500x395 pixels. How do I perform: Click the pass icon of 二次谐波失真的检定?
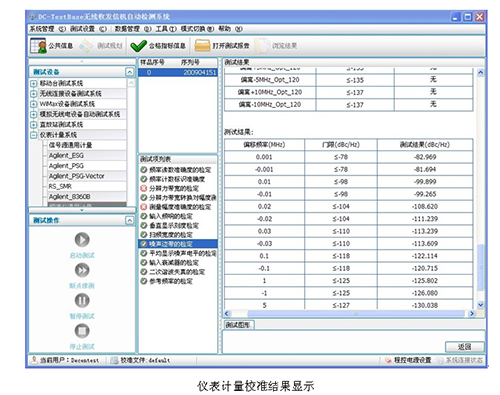click(x=144, y=272)
